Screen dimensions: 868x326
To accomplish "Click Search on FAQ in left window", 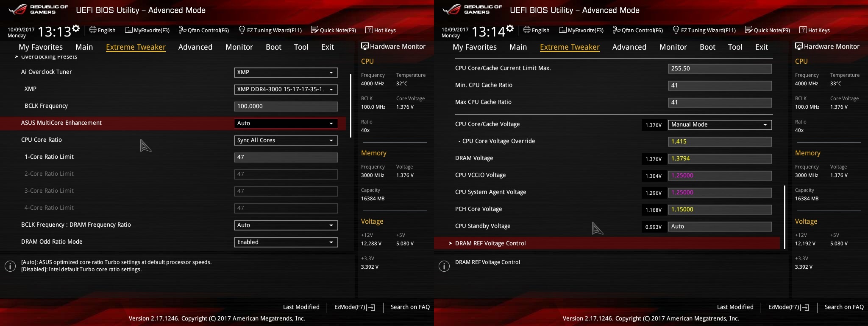I will pyautogui.click(x=410, y=307).
